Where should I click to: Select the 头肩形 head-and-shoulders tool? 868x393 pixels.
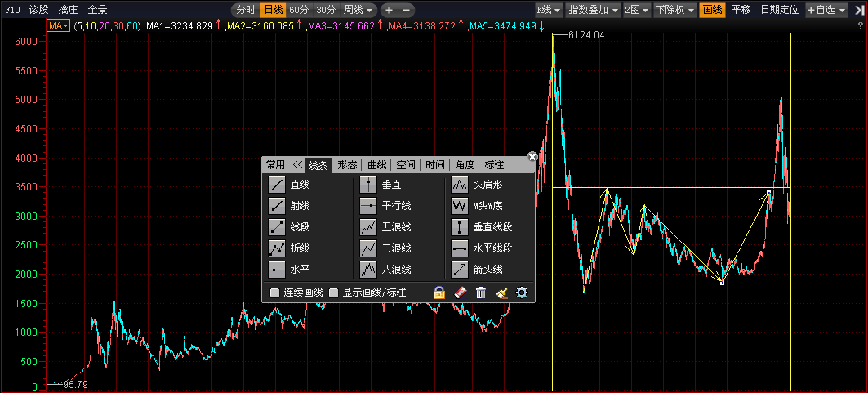point(477,185)
